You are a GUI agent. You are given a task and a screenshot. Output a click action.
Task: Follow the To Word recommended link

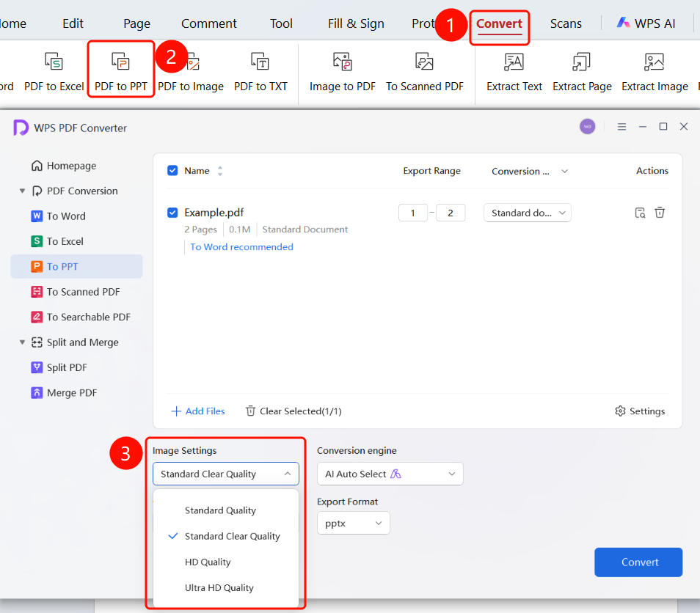pyautogui.click(x=241, y=246)
